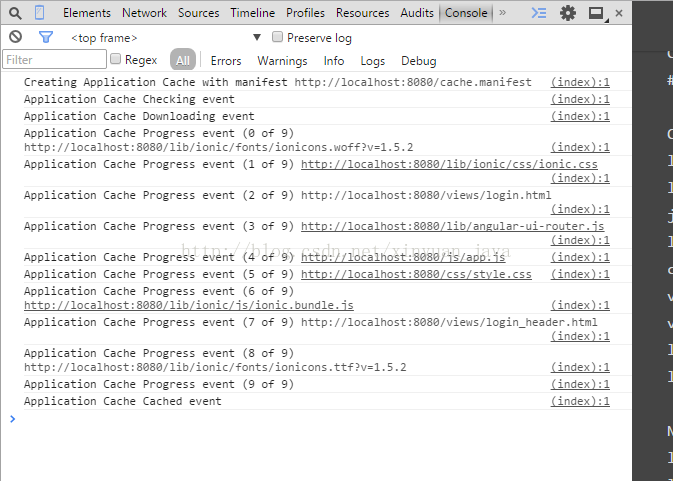Viewport: 673px width, 481px height.
Task: Filter console by Warnings
Action: pos(282,61)
